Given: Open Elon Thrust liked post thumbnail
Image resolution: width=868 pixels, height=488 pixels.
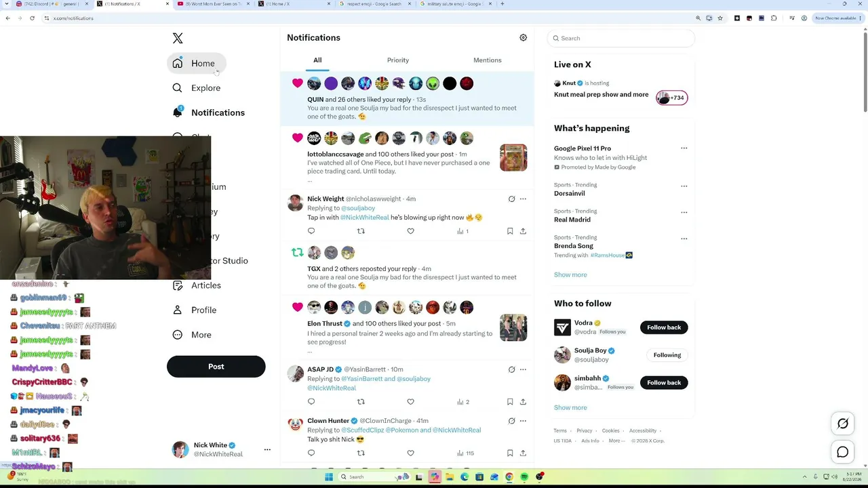Looking at the screenshot, I should click(513, 328).
